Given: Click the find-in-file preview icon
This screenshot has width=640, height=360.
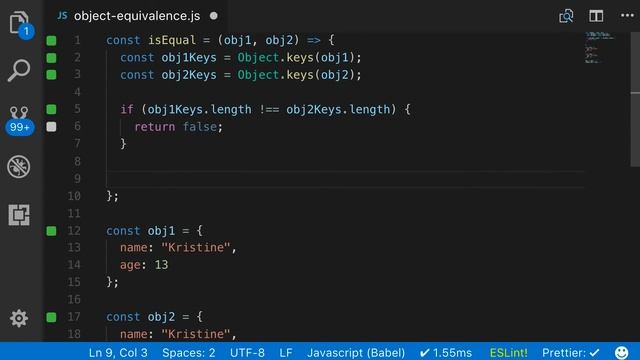Looking at the screenshot, I should 566,16.
